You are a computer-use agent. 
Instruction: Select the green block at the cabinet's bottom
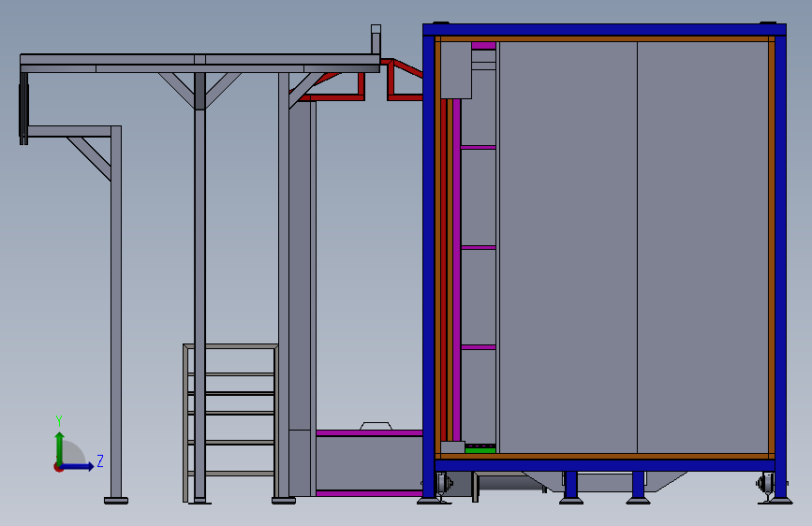click(x=480, y=449)
